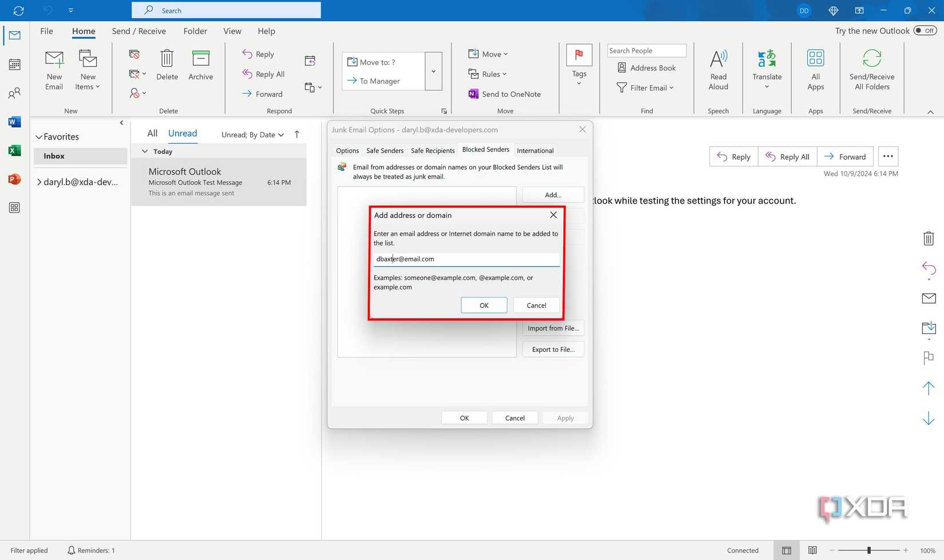Send the email to OneNote
944x560 pixels.
point(505,94)
